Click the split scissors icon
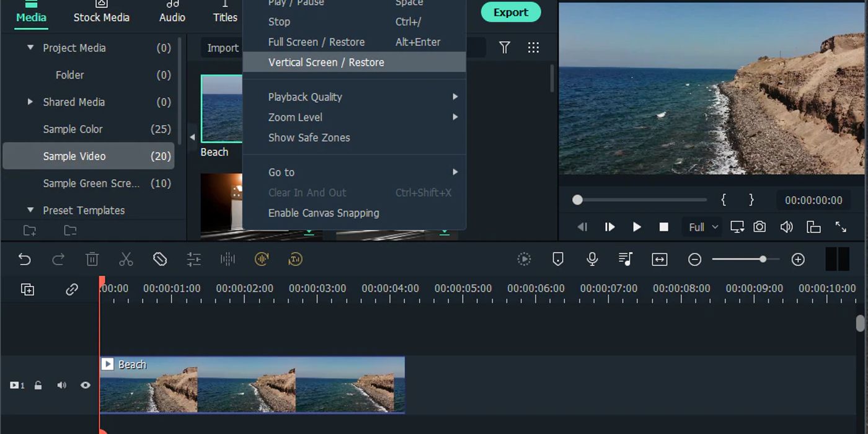 pyautogui.click(x=126, y=259)
